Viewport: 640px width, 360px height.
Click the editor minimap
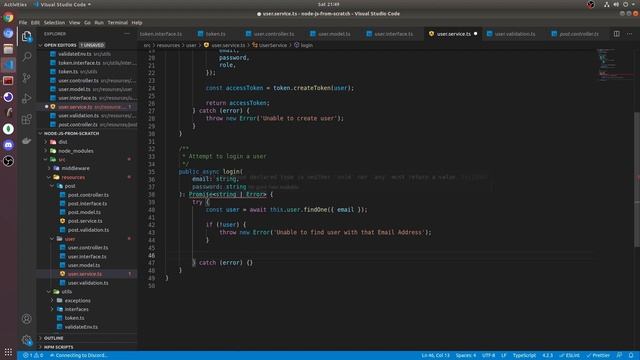(614, 65)
